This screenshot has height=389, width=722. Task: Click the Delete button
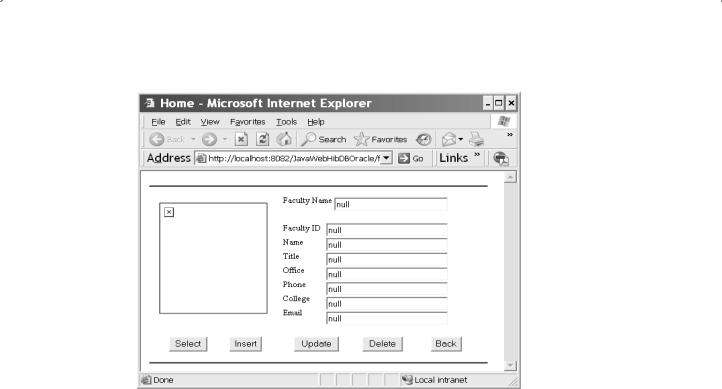point(382,344)
